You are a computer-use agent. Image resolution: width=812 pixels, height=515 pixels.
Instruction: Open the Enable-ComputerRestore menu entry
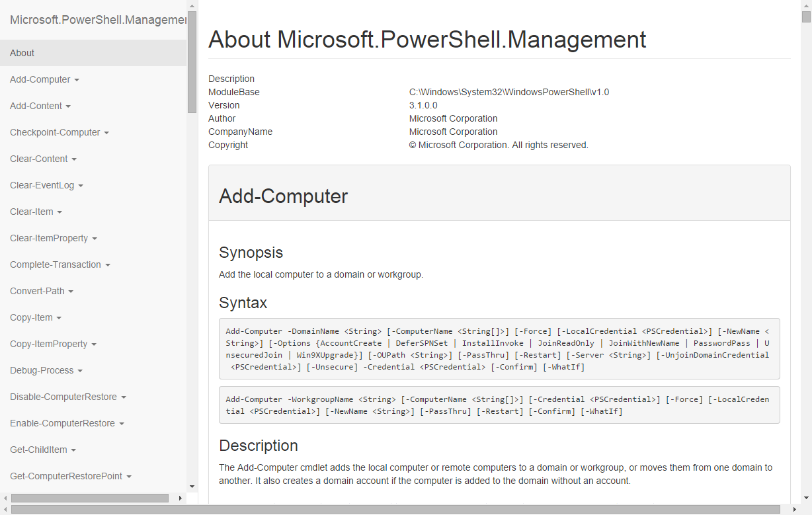tap(93, 423)
